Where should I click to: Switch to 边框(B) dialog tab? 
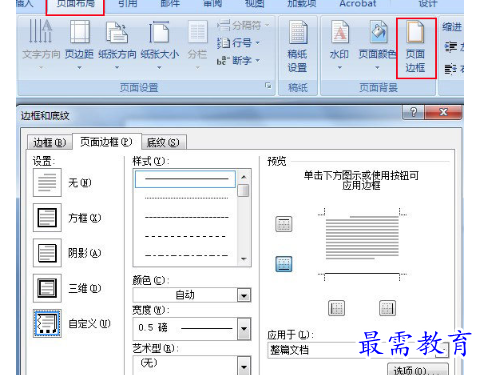coord(49,142)
